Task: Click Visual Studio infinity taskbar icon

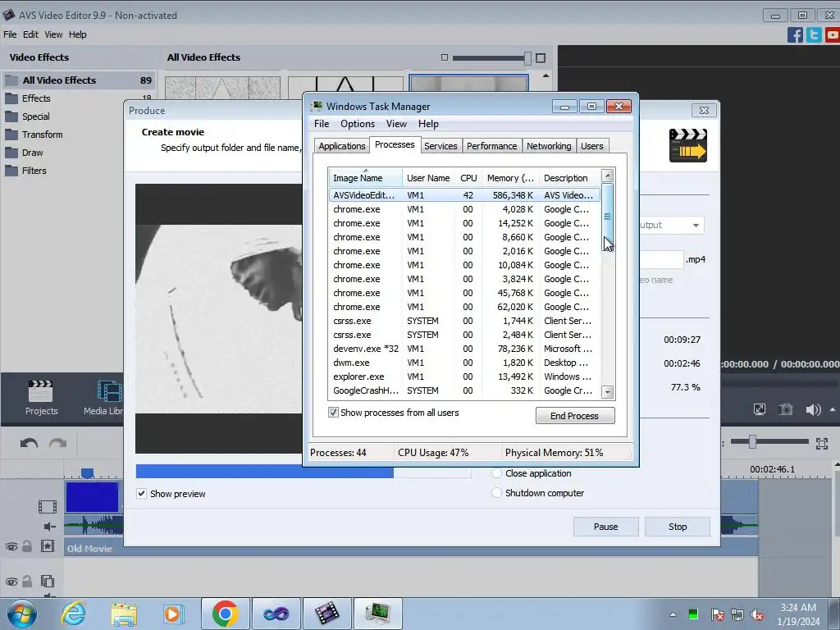Action: [276, 614]
